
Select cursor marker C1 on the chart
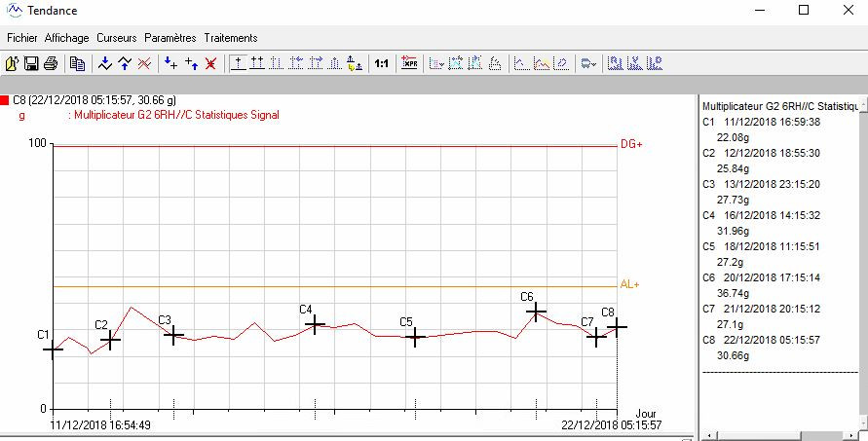53,349
